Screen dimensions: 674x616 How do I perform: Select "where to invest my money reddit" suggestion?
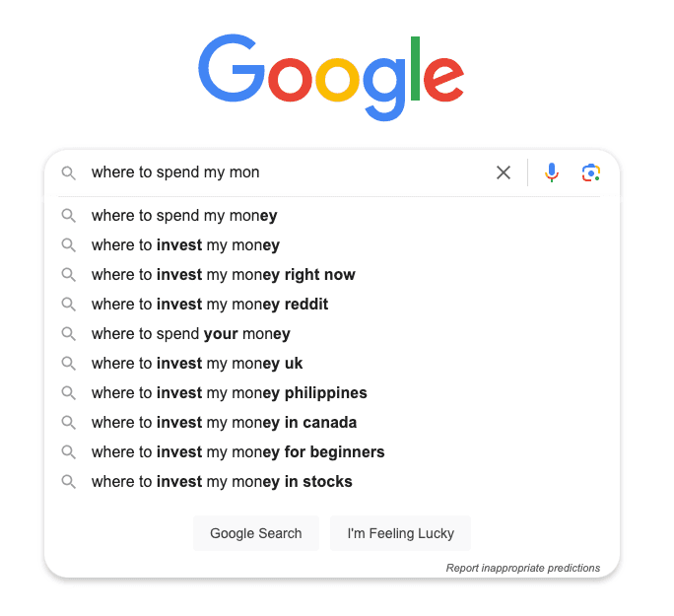coord(210,305)
